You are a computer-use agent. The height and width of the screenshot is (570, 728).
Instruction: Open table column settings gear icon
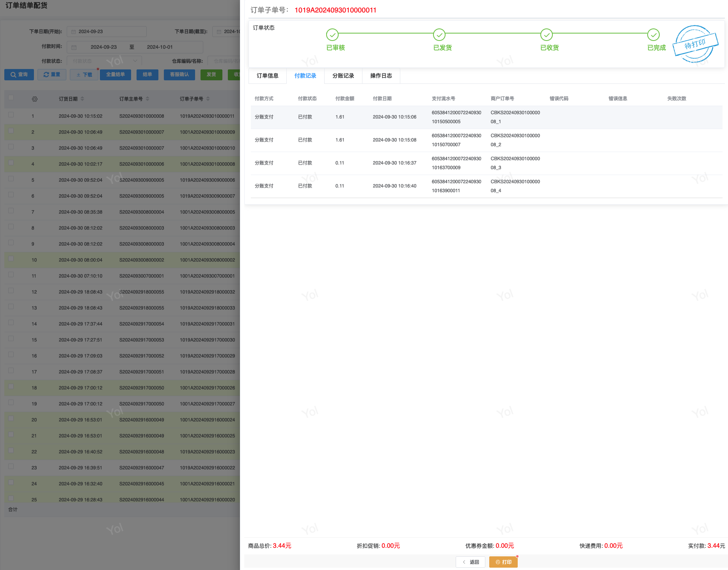click(35, 99)
